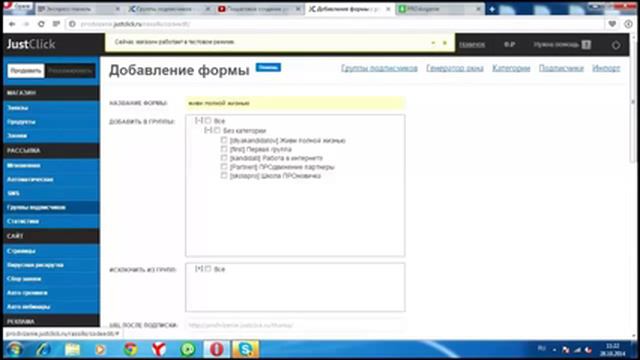Open Продукты in the sidebar

51,122
